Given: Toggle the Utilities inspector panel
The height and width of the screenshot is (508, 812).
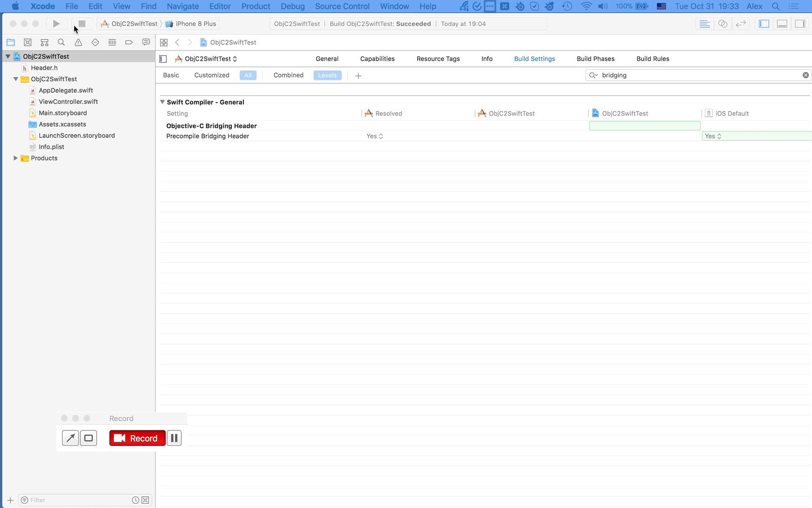Looking at the screenshot, I should (x=800, y=24).
